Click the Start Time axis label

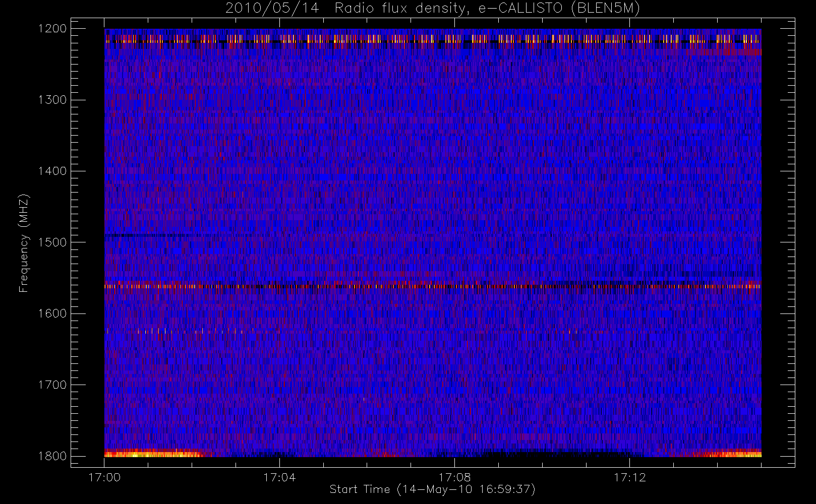click(433, 489)
